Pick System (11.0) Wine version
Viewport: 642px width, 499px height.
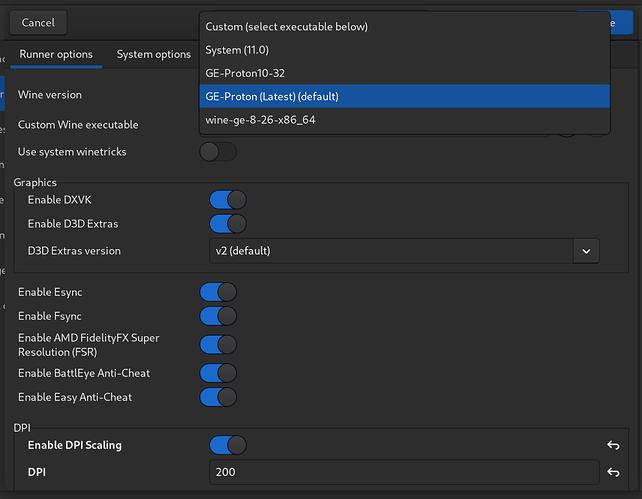coord(404,50)
